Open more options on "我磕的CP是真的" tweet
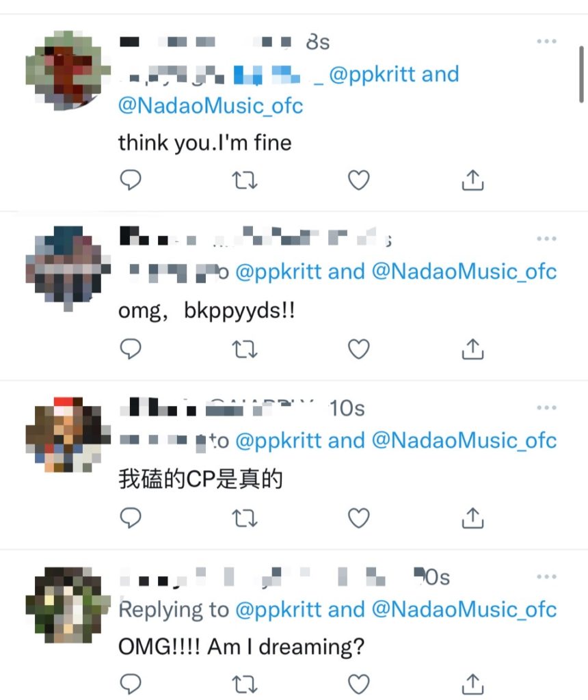The image size is (588, 700). click(x=546, y=407)
